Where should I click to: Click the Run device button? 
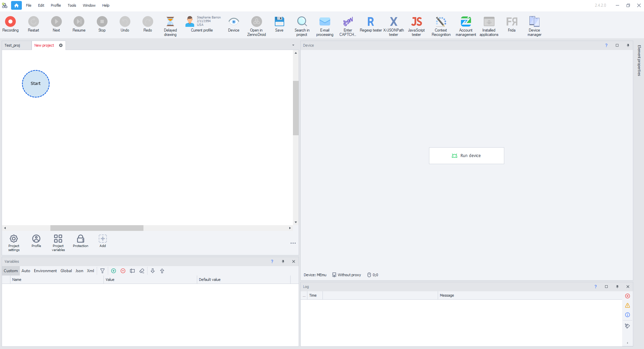(466, 156)
